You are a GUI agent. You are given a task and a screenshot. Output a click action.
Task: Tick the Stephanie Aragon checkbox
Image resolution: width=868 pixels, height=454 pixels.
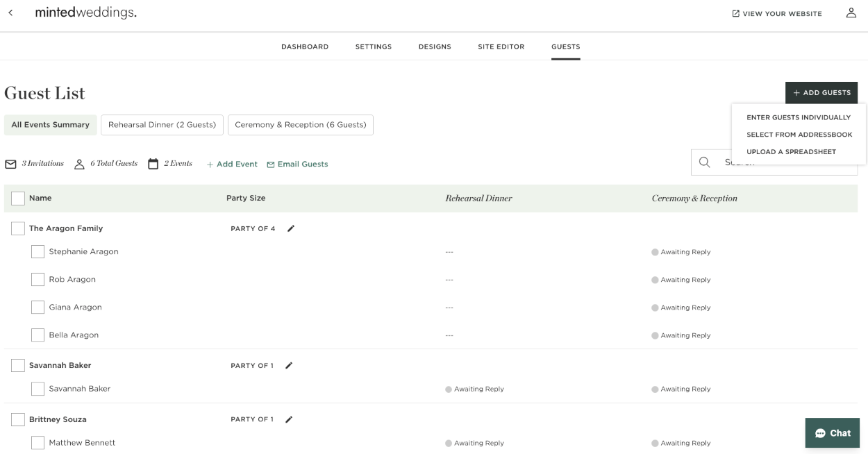point(37,252)
